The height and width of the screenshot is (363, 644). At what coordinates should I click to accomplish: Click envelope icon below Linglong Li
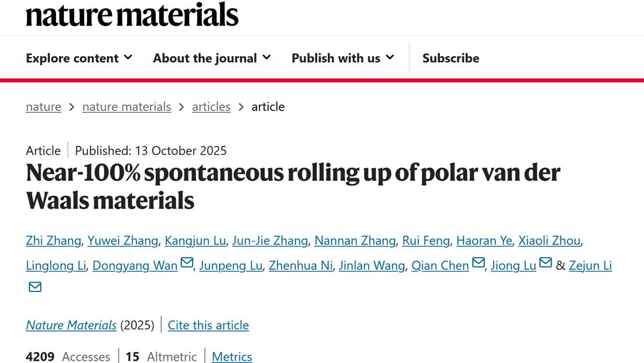[35, 287]
